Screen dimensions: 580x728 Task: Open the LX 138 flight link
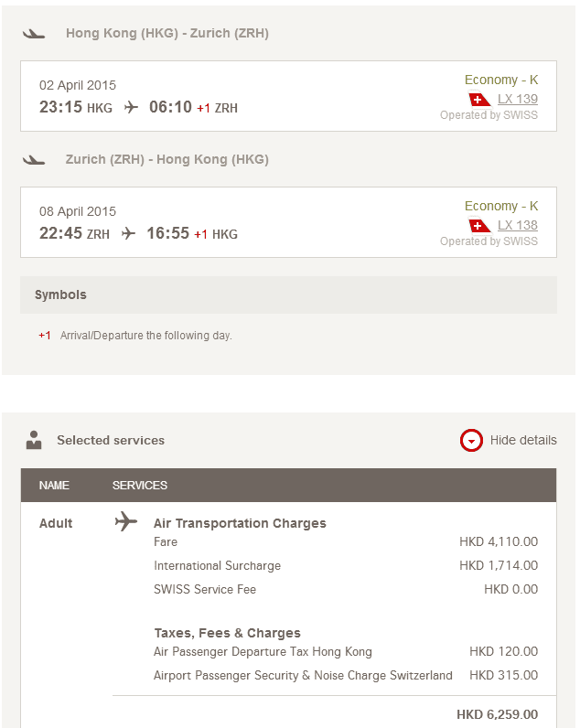pos(518,225)
